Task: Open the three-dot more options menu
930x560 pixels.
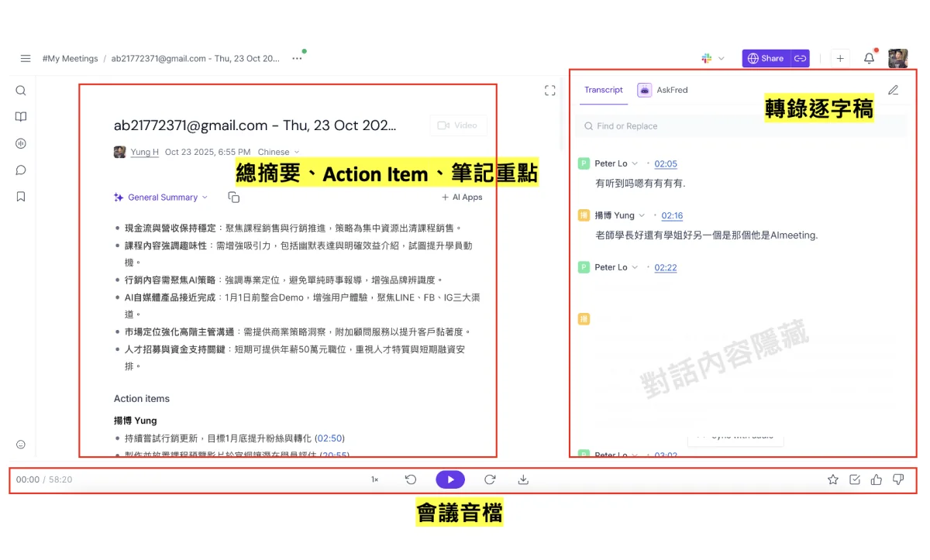Action: click(x=297, y=58)
